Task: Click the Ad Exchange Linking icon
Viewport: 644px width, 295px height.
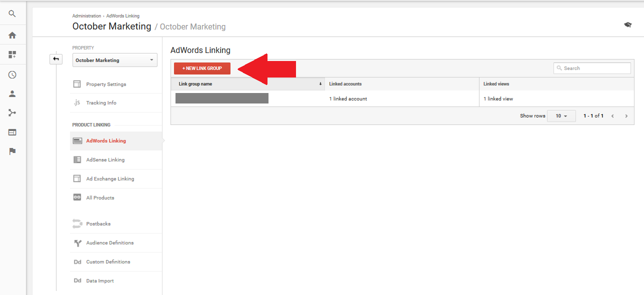Action: click(77, 178)
